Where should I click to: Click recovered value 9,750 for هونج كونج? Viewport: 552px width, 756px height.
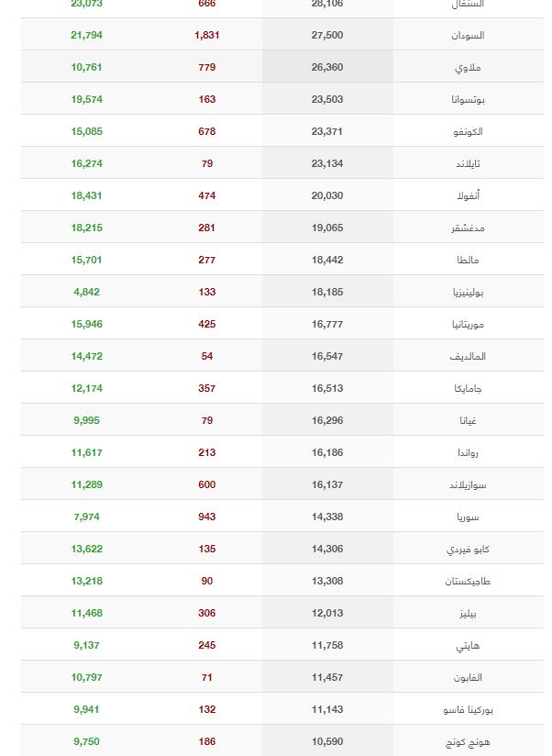point(87,741)
